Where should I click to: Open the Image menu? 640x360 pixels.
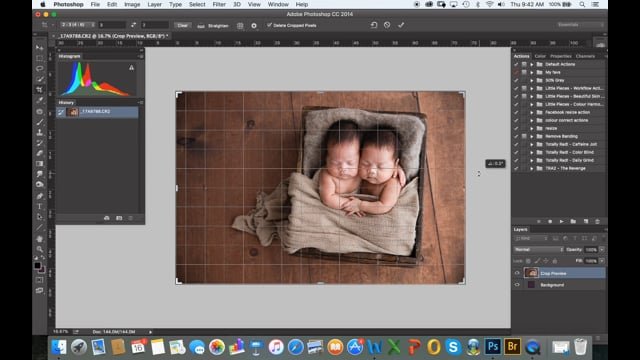click(x=132, y=4)
